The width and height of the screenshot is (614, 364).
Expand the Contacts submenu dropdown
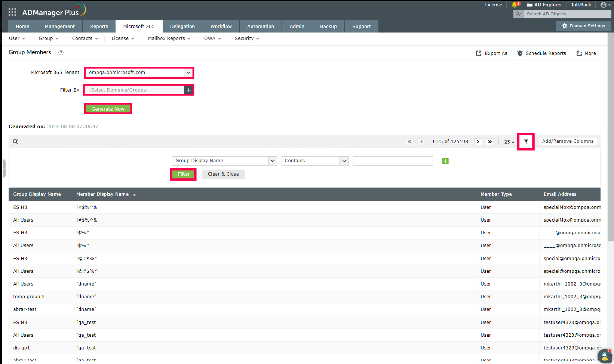tap(85, 38)
